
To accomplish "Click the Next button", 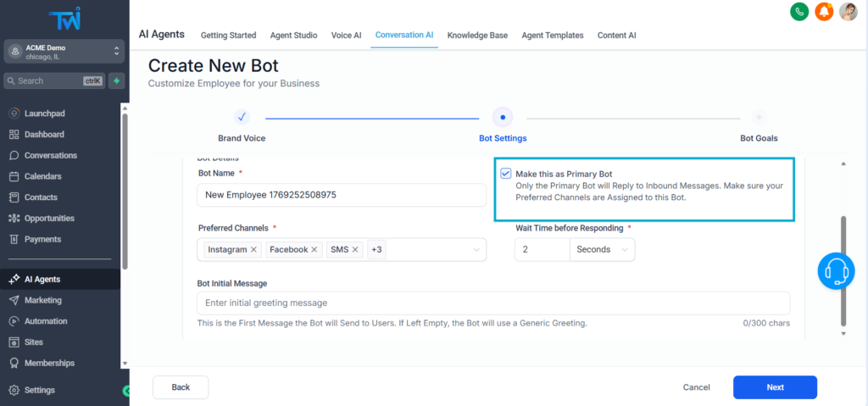I will coord(774,387).
